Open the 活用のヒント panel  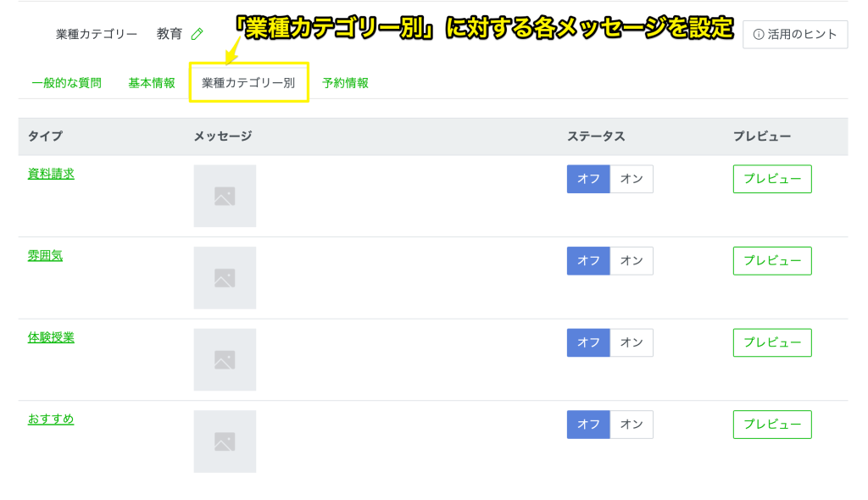[x=795, y=34]
